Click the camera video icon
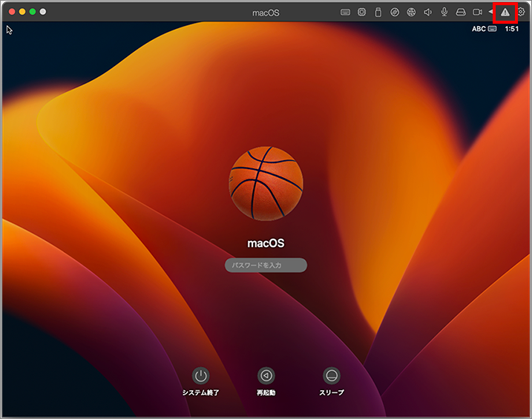The height and width of the screenshot is (419, 532). click(477, 13)
